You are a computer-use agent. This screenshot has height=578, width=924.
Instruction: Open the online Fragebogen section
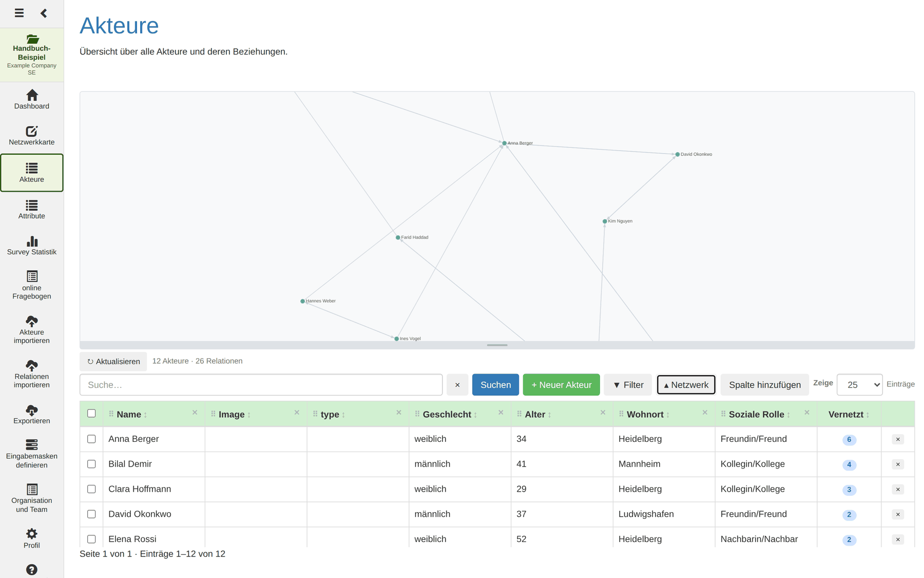coord(32,285)
